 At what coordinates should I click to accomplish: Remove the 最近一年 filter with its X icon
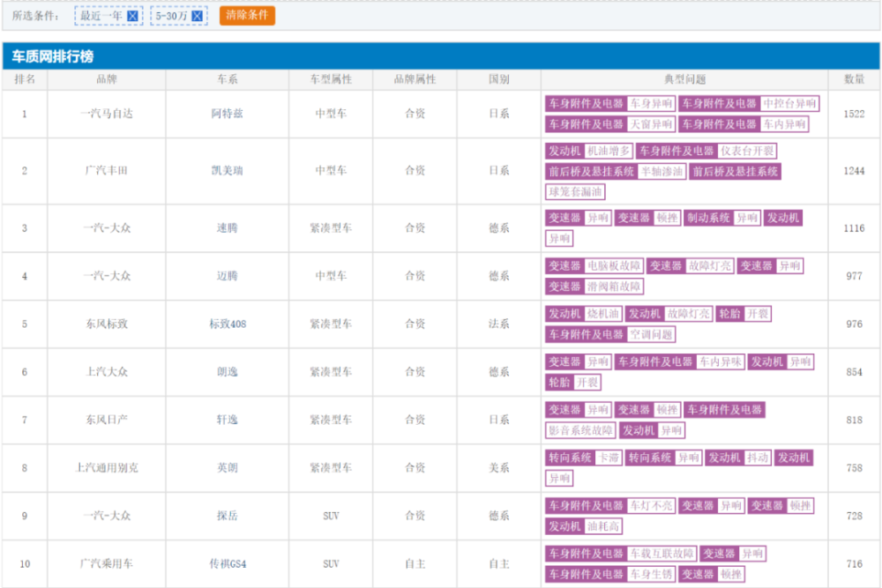[x=133, y=16]
